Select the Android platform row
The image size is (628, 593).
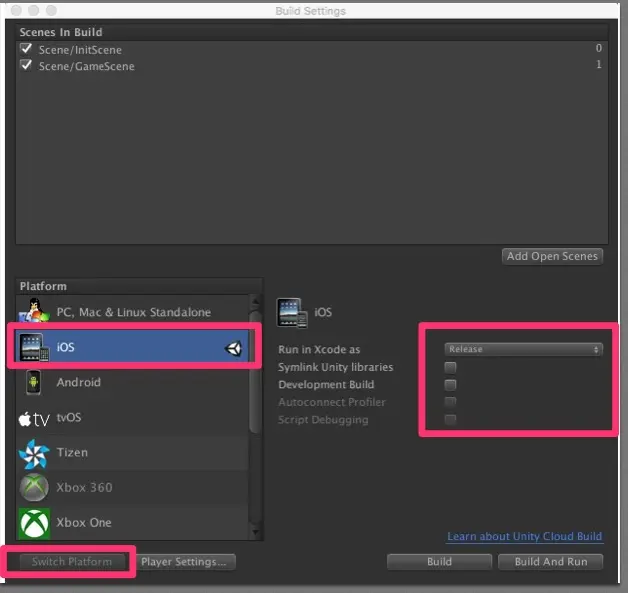pyautogui.click(x=132, y=382)
